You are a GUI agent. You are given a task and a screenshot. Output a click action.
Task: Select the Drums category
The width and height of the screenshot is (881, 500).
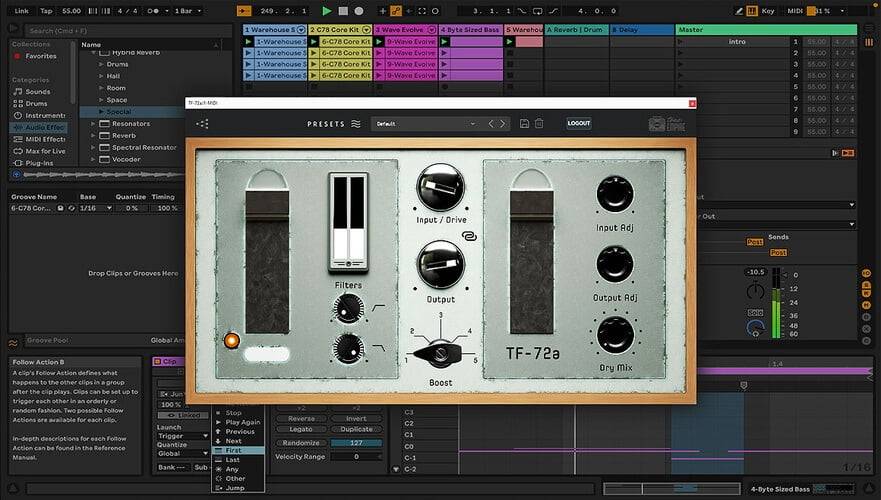(30, 103)
